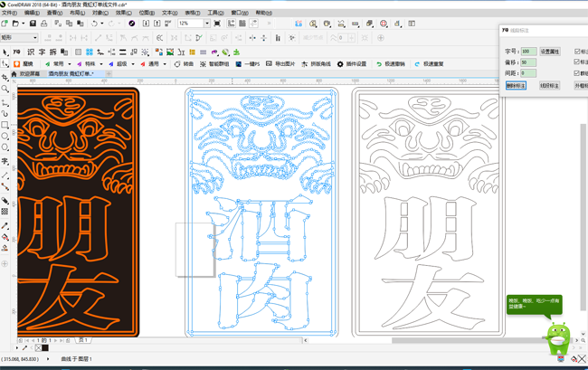Viewport: 588px width, 370px height.
Task: Expand the 超级 dropdown arrow
Action: pyautogui.click(x=133, y=64)
